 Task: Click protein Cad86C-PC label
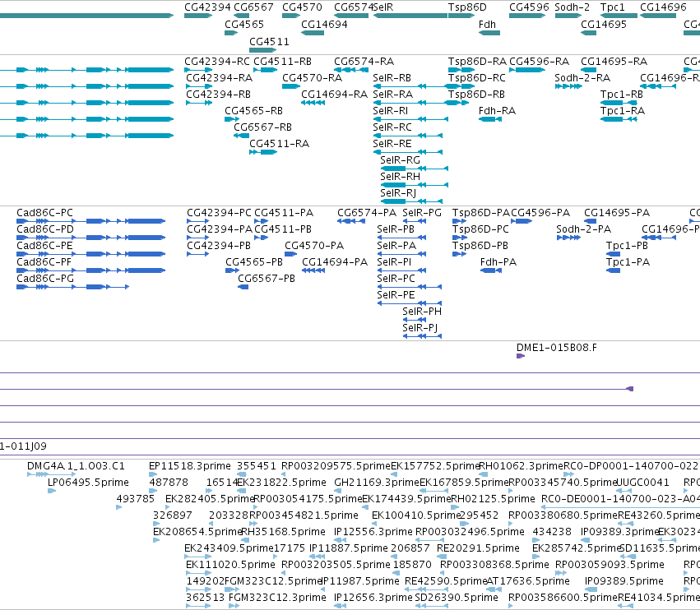[44, 213]
